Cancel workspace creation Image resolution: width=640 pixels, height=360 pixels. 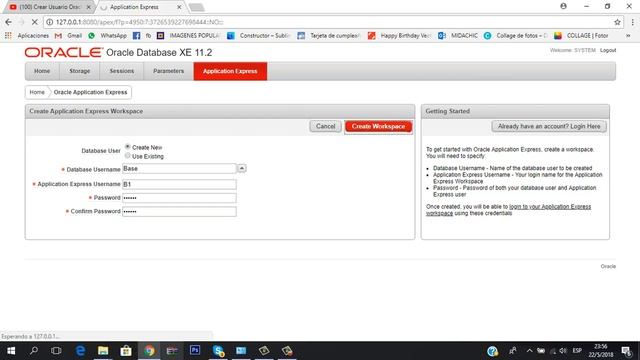(325, 127)
